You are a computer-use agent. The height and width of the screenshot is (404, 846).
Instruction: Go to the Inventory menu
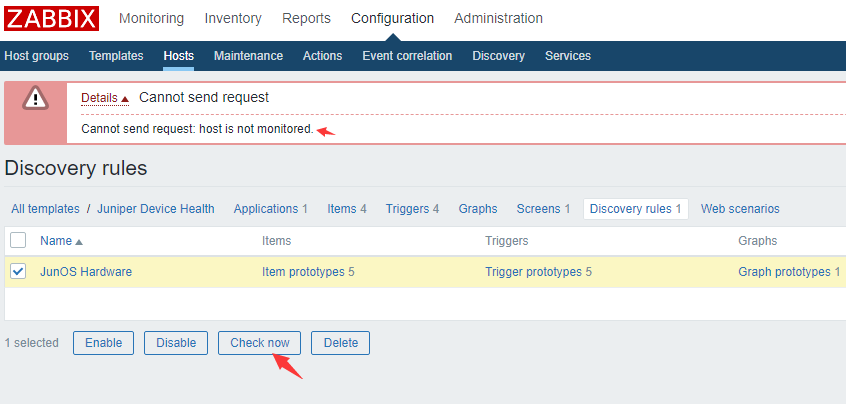click(x=233, y=18)
